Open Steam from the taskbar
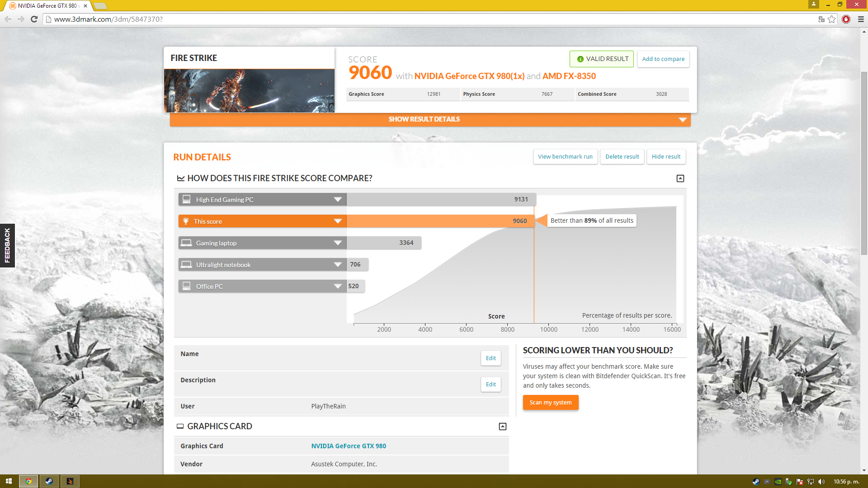This screenshot has width=868, height=488. tap(49, 481)
